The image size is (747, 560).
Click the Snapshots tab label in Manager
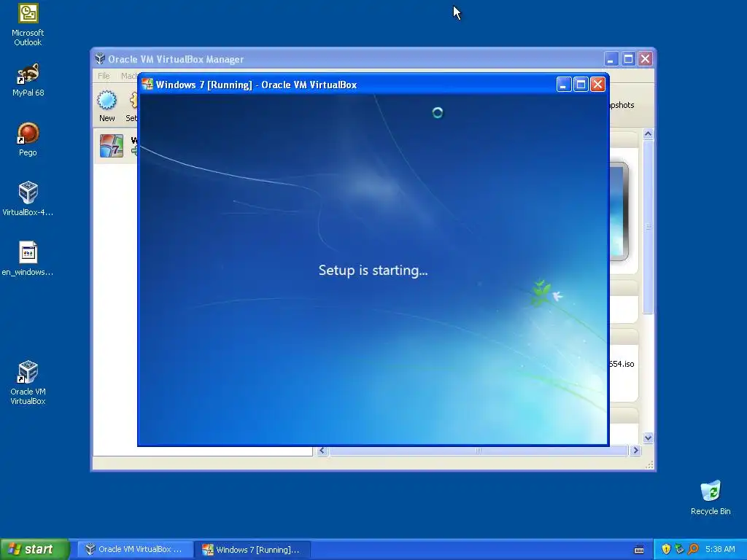click(x=622, y=105)
